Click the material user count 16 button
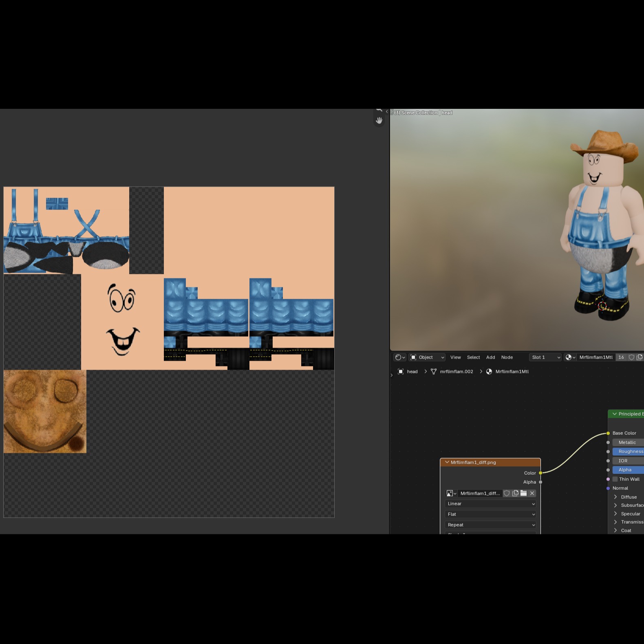This screenshot has width=644, height=644. 621,357
